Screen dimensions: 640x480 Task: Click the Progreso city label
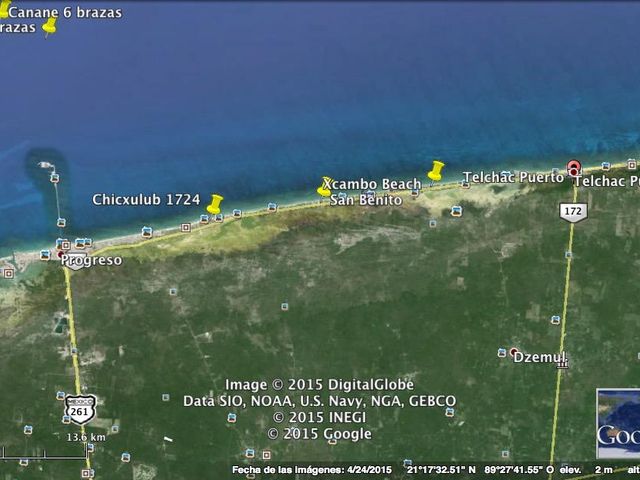pyautogui.click(x=91, y=260)
